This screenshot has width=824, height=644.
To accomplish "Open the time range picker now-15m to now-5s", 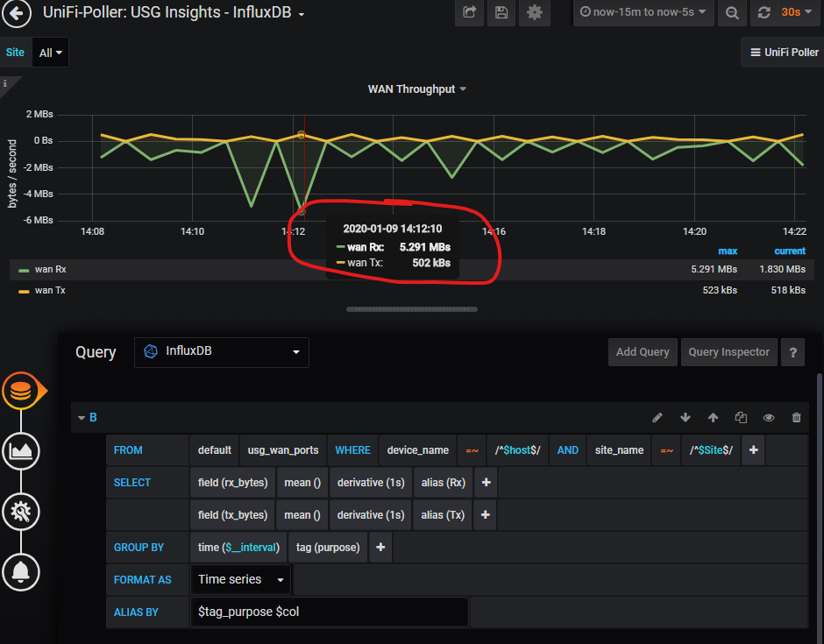I will 643,12.
